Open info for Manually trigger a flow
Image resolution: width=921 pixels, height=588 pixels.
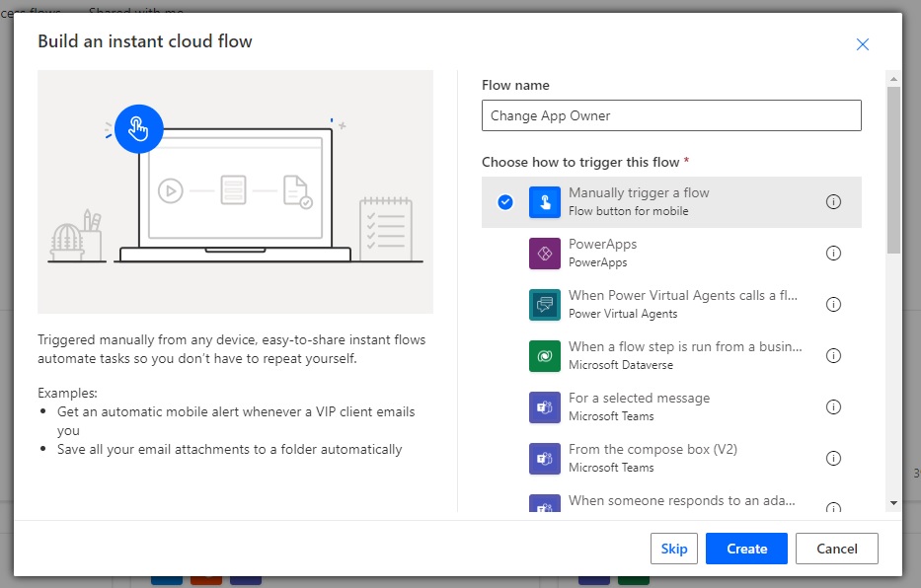tap(833, 202)
